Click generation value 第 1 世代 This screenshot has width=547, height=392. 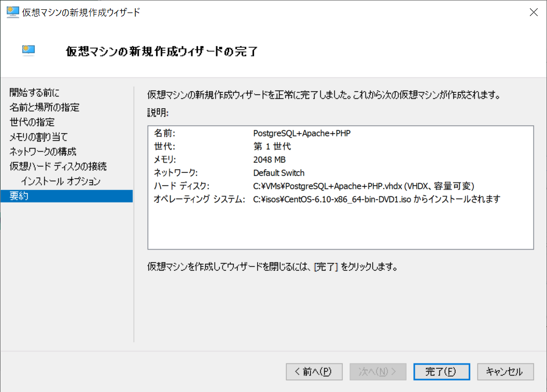click(x=272, y=147)
